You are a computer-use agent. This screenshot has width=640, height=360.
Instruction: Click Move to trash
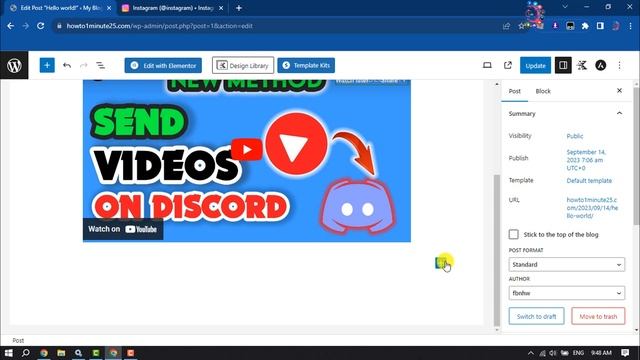click(598, 316)
